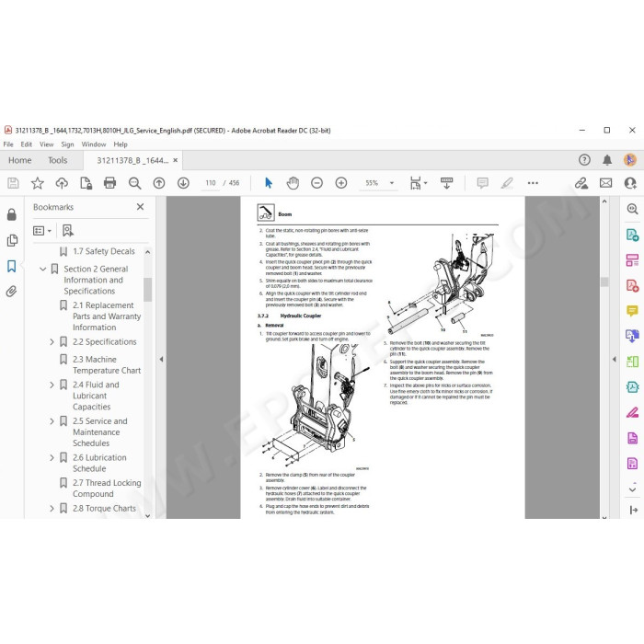Add file to starred with star icon
This screenshot has width=644, height=644.
[x=38, y=183]
